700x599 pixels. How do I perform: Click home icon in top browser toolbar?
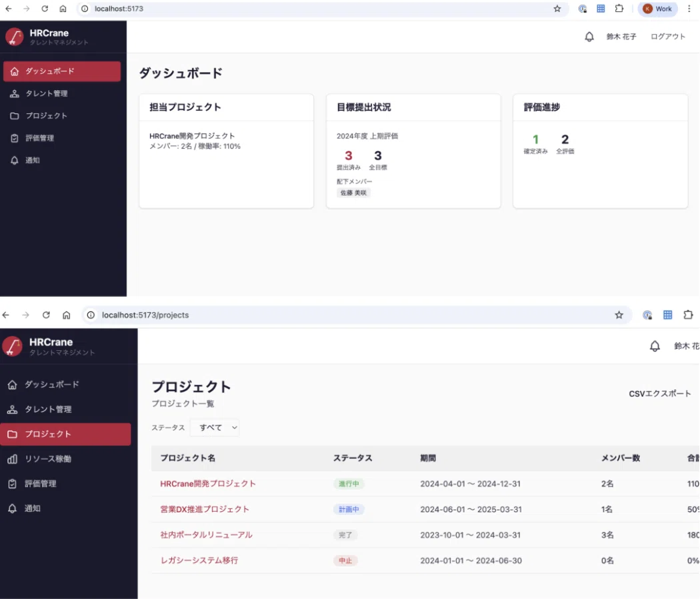(63, 9)
